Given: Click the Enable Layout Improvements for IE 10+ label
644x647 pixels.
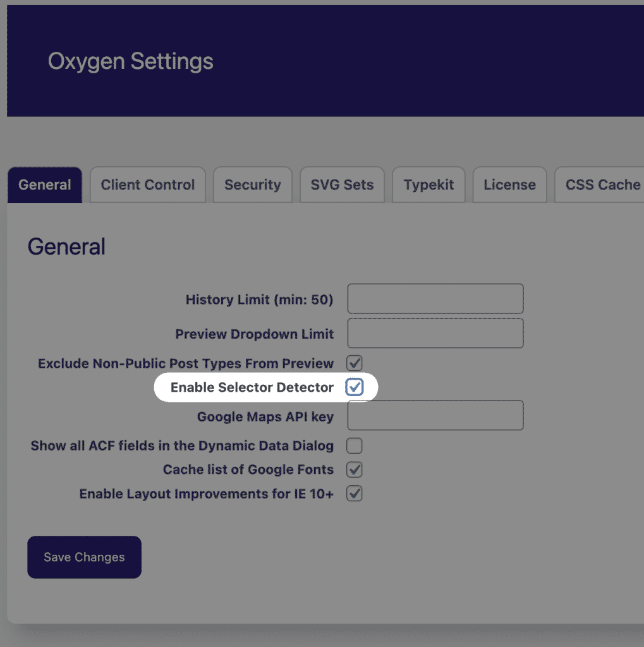Looking at the screenshot, I should click(207, 494).
